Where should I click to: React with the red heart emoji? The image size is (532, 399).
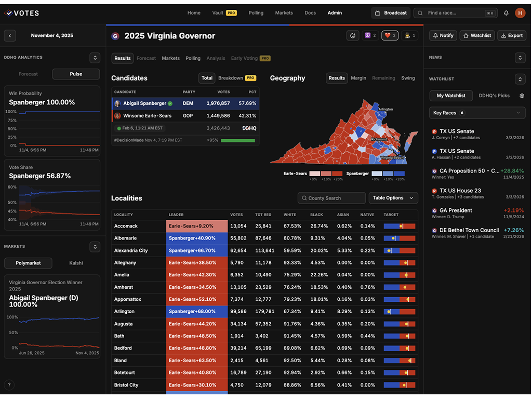click(390, 35)
